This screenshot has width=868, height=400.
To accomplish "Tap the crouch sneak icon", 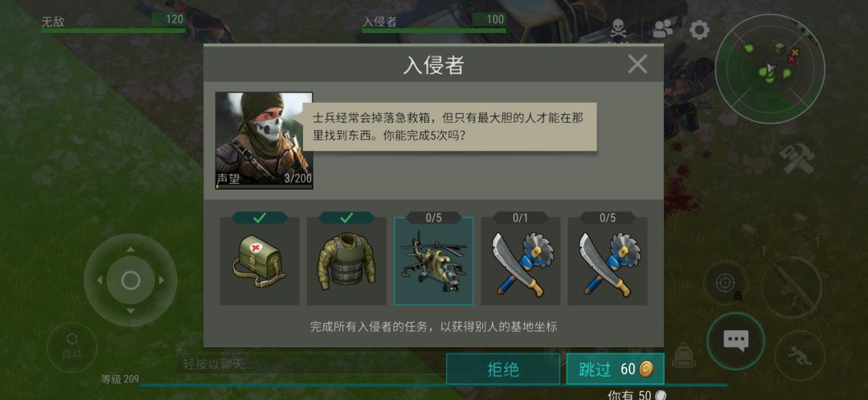I will click(800, 355).
